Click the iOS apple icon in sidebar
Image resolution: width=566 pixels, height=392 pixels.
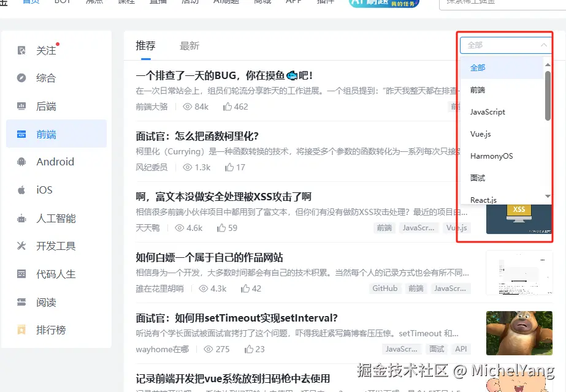pos(20,190)
